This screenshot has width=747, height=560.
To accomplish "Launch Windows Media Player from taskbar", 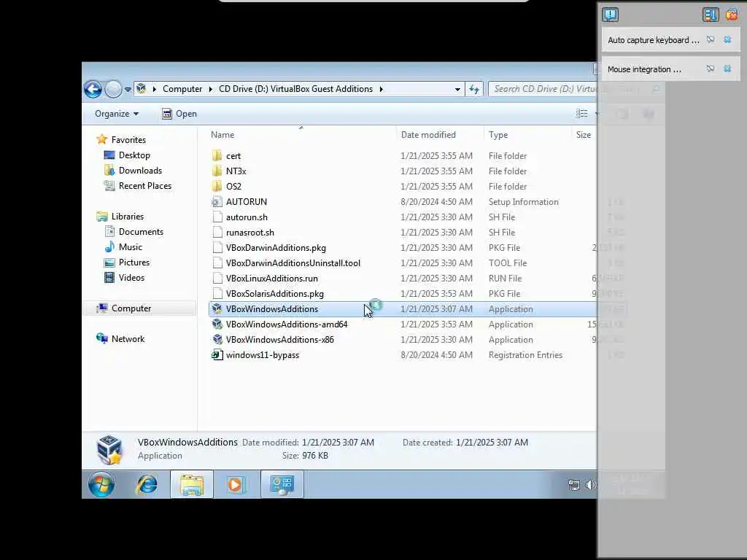I will point(234,484).
